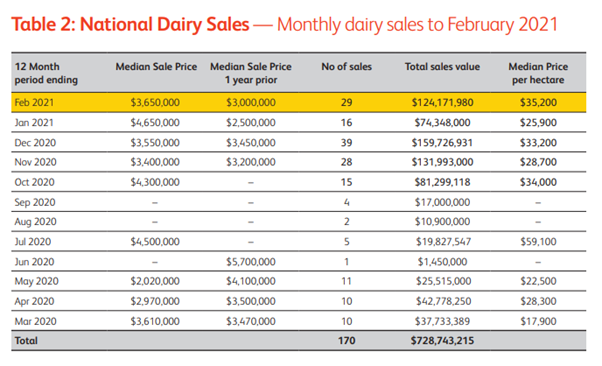Click the $131,993,000 value for Nov 2020
Viewport: 602px width, 366px height.
[442, 162]
